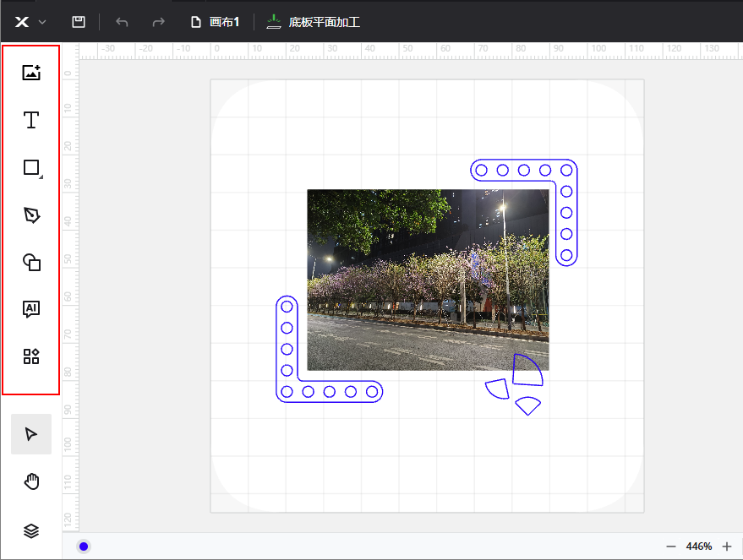Click the 底板平面加工 processing mode button
Screen dimensions: 743x560
pyautogui.click(x=314, y=22)
